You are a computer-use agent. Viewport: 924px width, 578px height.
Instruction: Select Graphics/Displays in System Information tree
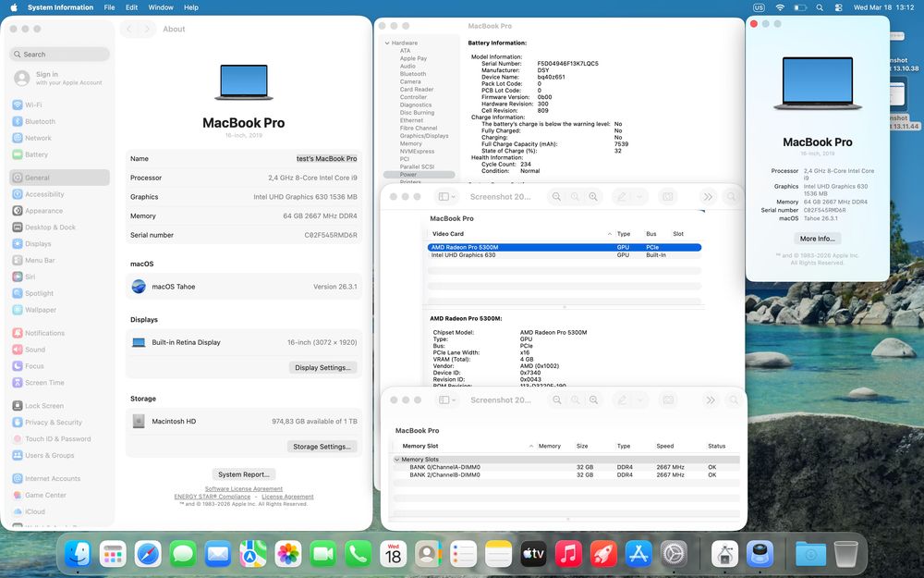pos(424,136)
